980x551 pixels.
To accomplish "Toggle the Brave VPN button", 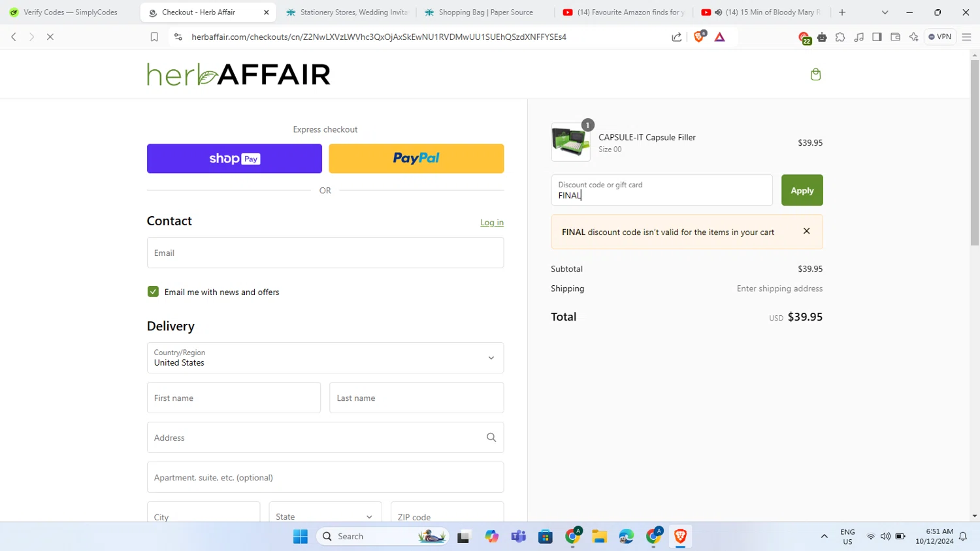I will click(x=939, y=37).
